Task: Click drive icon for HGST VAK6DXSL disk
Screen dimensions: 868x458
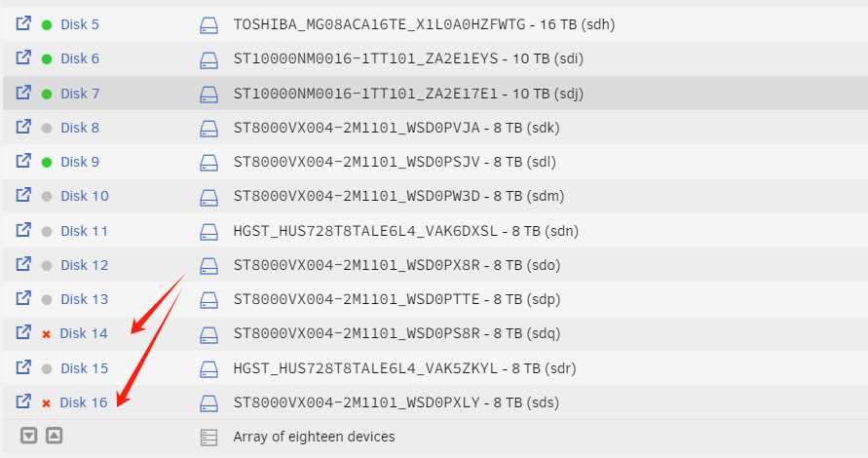Action: pos(208,232)
